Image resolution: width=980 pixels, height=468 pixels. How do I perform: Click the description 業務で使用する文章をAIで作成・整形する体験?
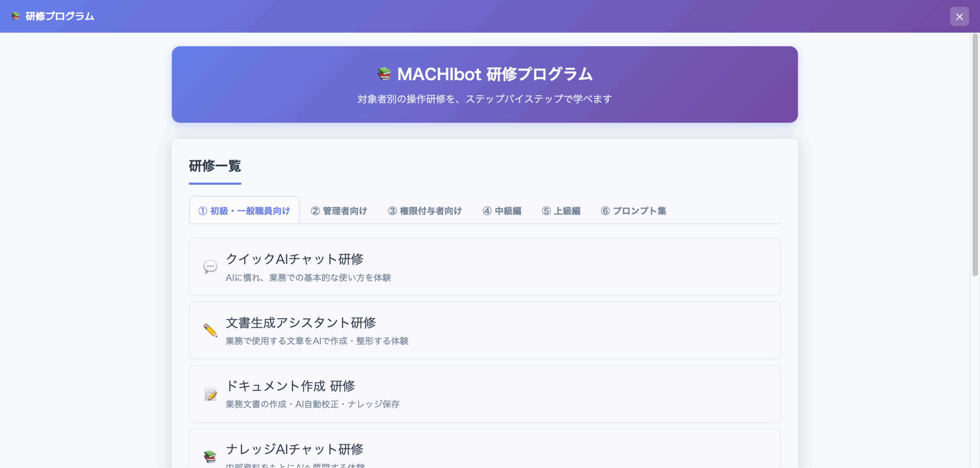pyautogui.click(x=317, y=341)
